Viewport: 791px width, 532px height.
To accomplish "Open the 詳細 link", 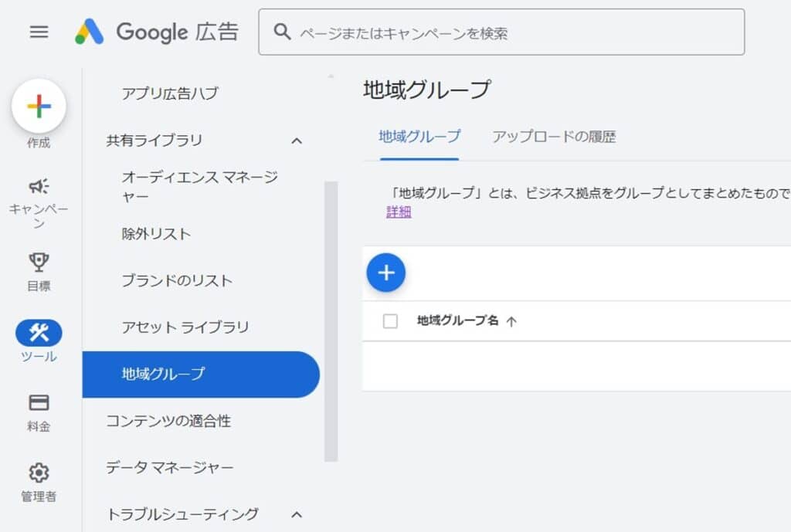I will pos(399,212).
